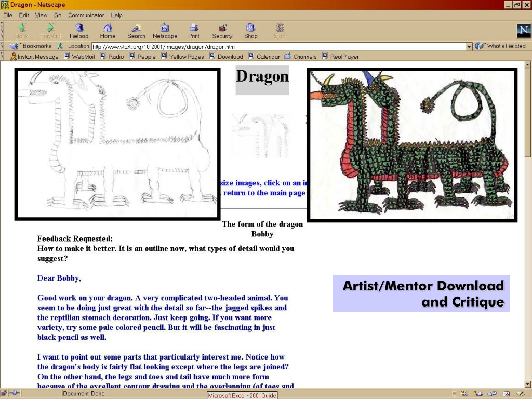Open the Bookmarks menu
This screenshot has height=399, width=532.
31,46
